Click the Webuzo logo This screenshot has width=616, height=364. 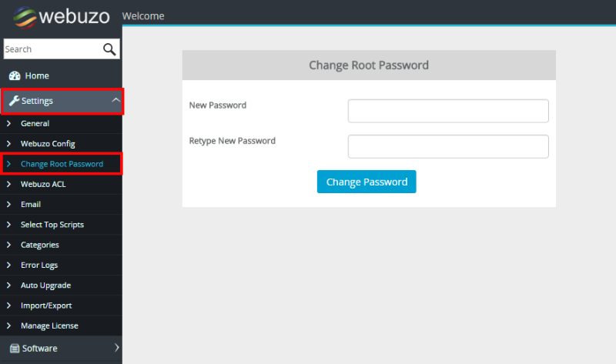tap(62, 17)
